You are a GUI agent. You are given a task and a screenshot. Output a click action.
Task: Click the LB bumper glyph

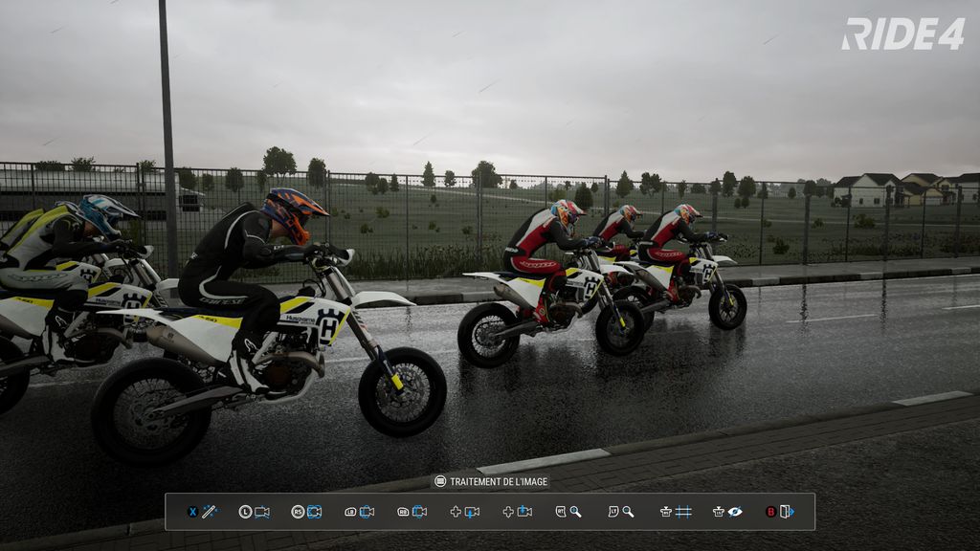tap(350, 513)
